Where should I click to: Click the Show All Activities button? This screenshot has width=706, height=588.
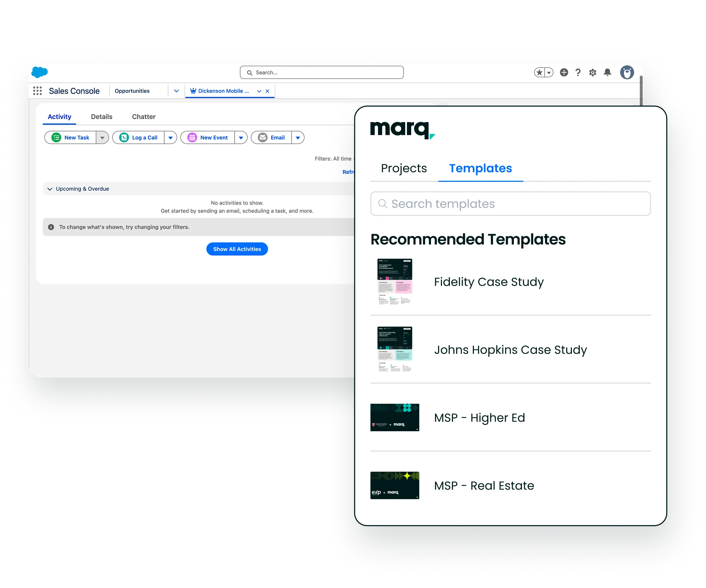(237, 249)
